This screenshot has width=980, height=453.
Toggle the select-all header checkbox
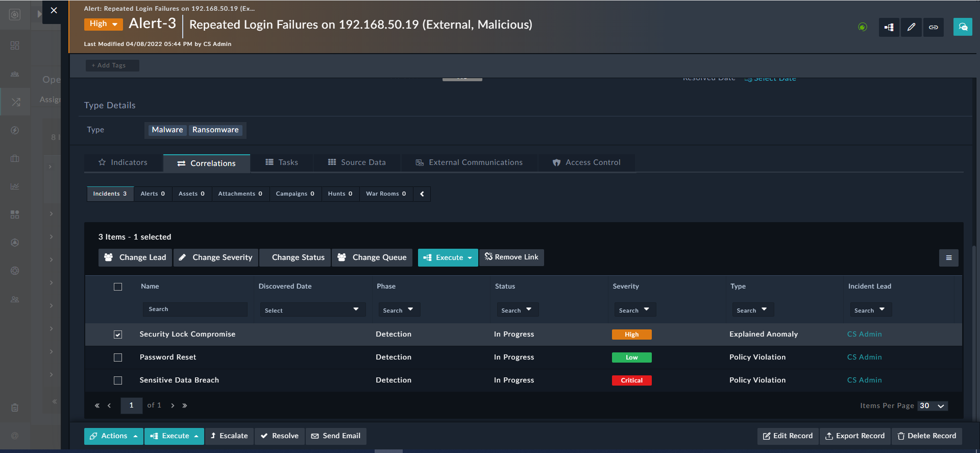pyautogui.click(x=118, y=287)
